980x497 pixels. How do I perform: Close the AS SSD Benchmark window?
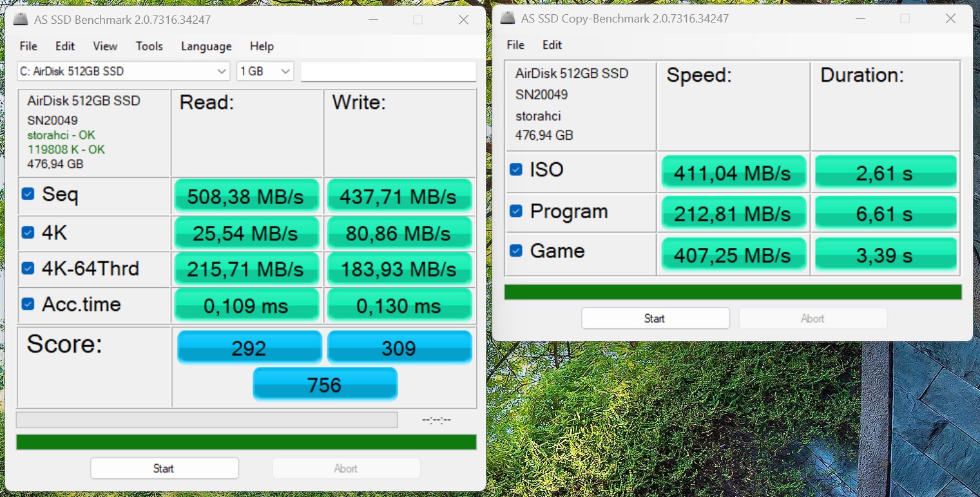(463, 20)
